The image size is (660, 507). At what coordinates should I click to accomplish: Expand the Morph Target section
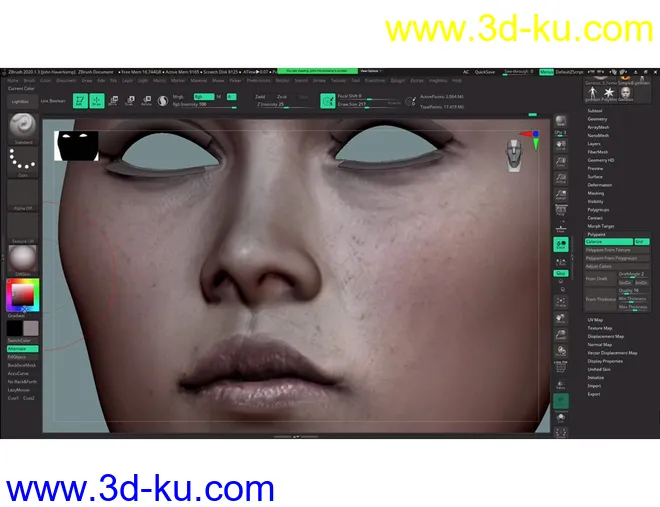[x=601, y=226]
